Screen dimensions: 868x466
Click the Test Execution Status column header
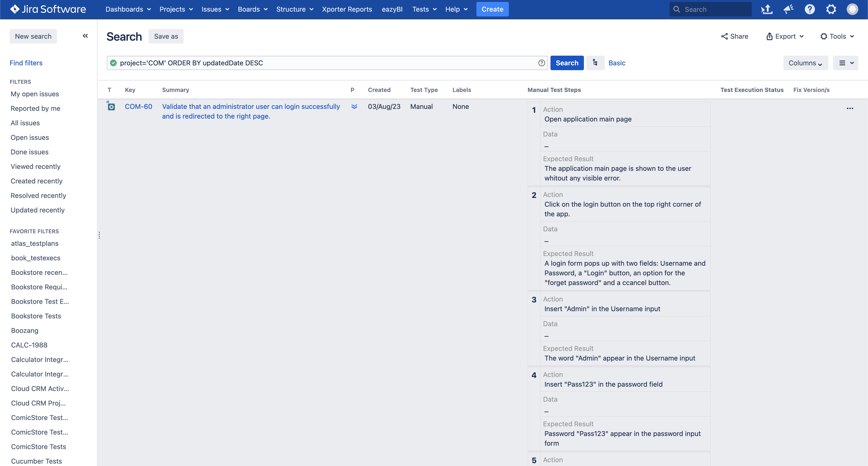click(x=752, y=90)
